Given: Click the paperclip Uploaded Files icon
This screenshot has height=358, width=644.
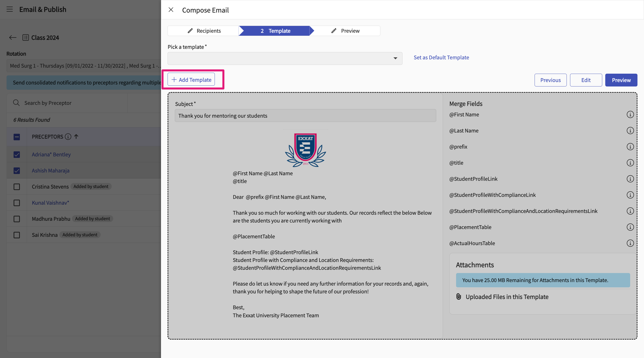Looking at the screenshot, I should [x=459, y=297].
